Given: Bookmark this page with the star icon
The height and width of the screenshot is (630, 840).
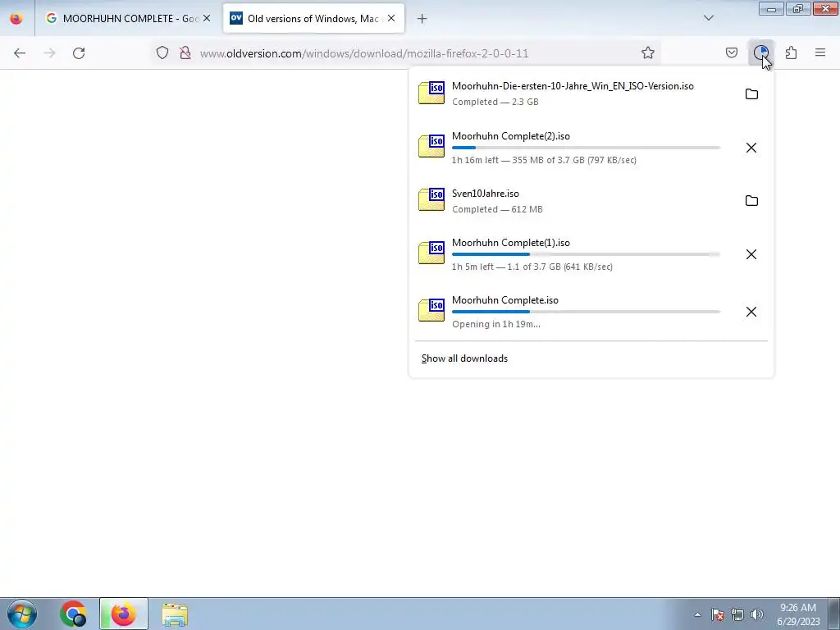Looking at the screenshot, I should pyautogui.click(x=648, y=52).
